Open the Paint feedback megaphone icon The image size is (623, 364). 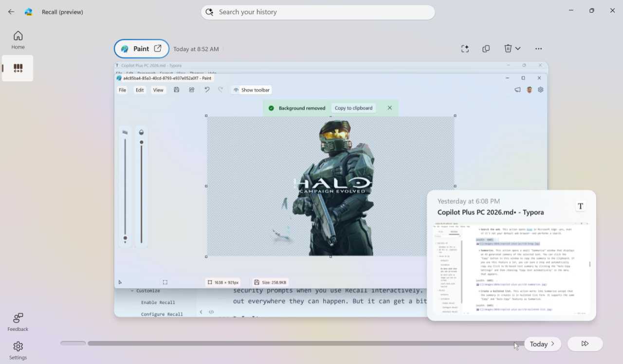tap(518, 90)
